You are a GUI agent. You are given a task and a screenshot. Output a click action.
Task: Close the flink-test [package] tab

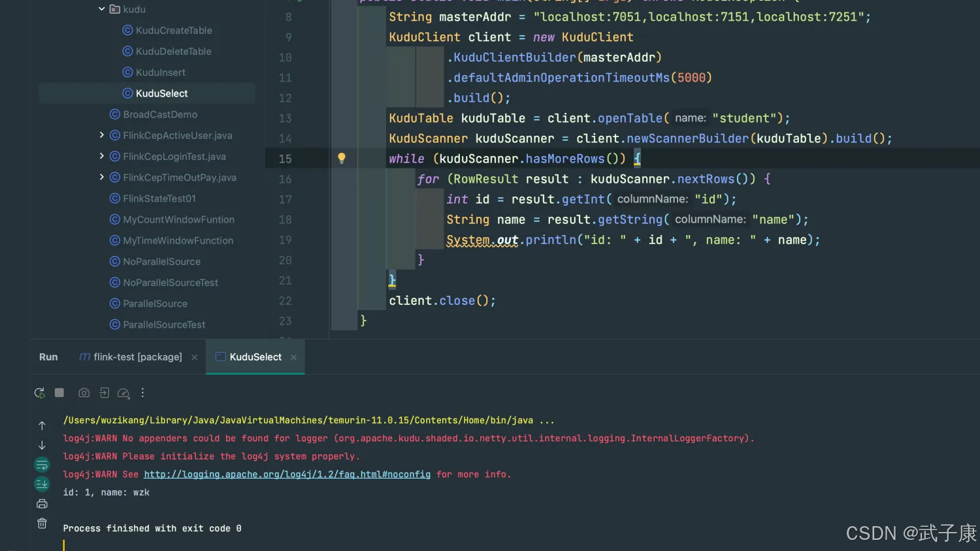click(194, 357)
